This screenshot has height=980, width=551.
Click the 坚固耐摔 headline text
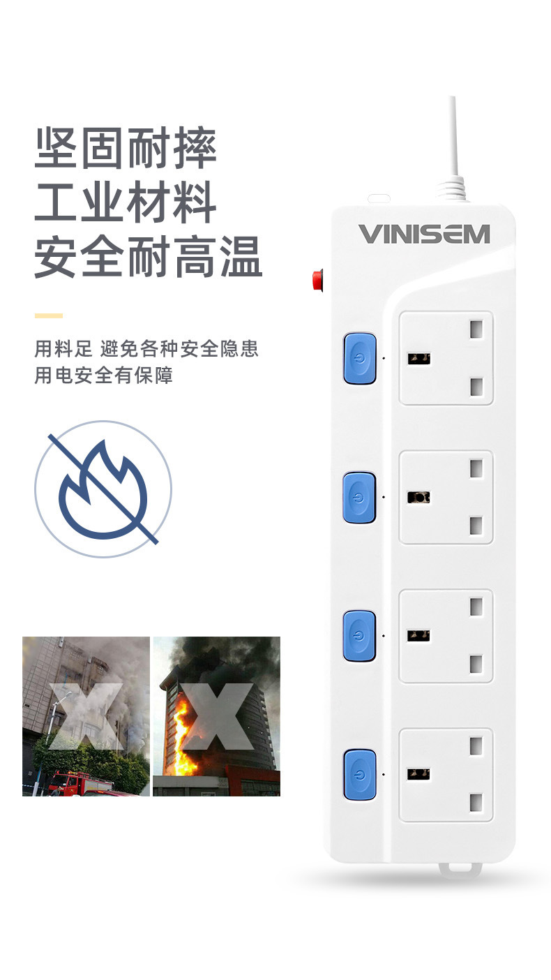pyautogui.click(x=126, y=148)
